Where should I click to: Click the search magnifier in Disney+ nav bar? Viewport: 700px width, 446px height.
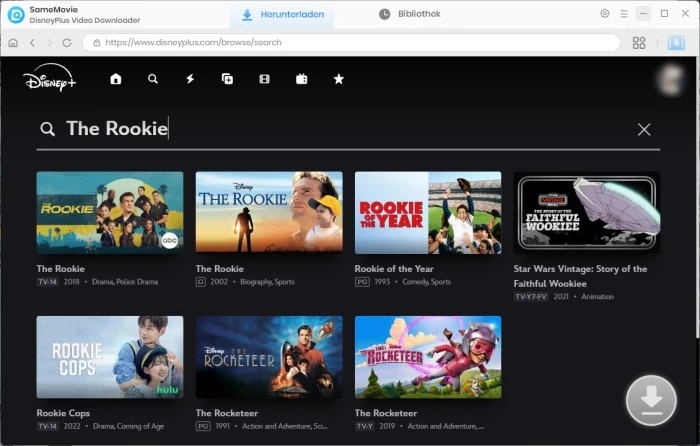click(153, 79)
